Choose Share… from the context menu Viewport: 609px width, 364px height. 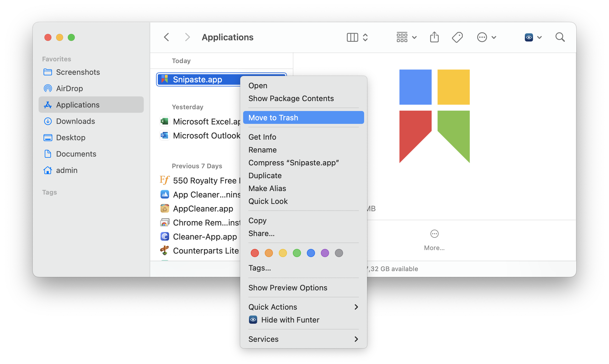coord(303,233)
